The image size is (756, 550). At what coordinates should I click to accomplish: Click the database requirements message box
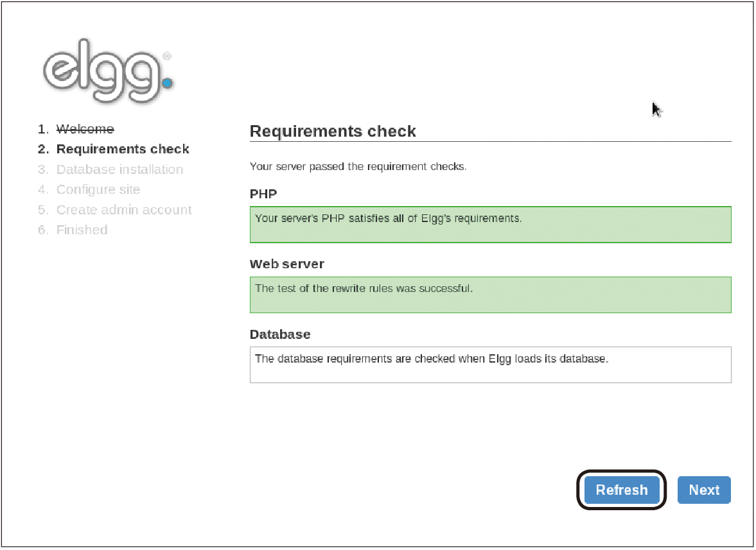tap(490, 365)
